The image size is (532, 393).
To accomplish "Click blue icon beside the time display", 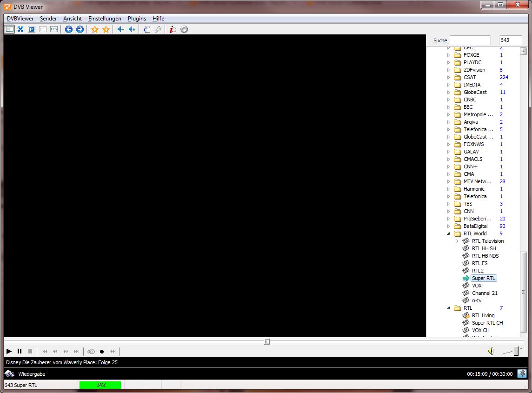I will coord(522,373).
